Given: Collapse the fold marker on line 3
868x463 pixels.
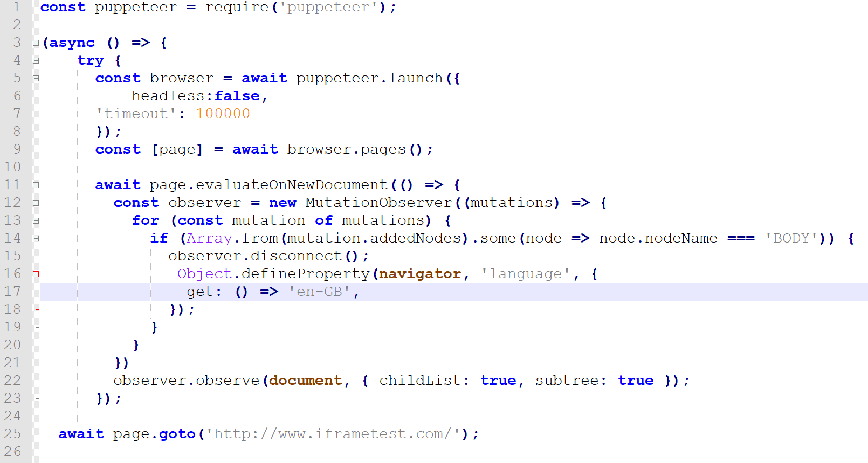Looking at the screenshot, I should click(36, 43).
